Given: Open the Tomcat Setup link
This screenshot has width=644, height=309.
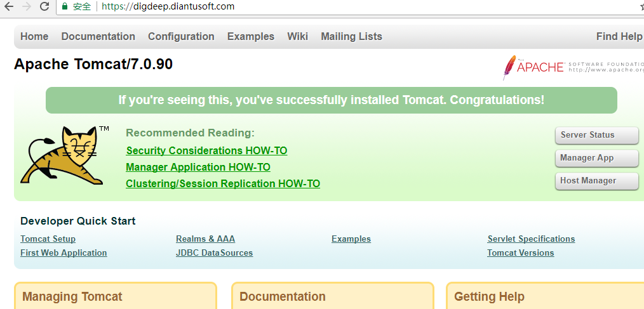Looking at the screenshot, I should click(48, 239).
